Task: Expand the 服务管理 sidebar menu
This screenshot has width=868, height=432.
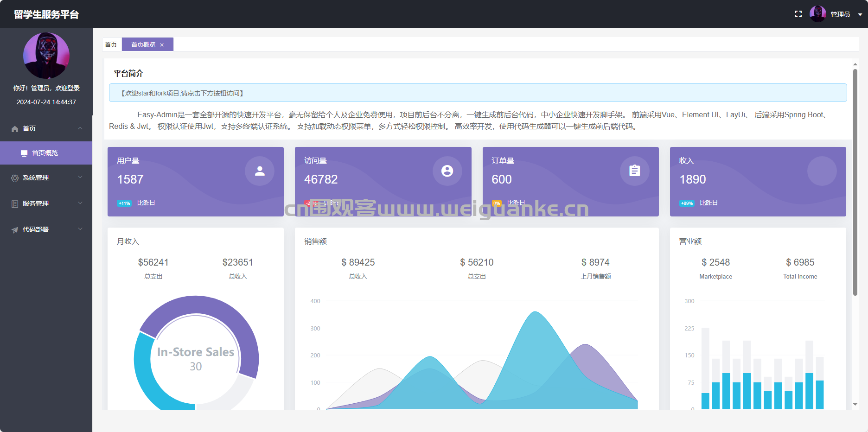Action: tap(46, 203)
